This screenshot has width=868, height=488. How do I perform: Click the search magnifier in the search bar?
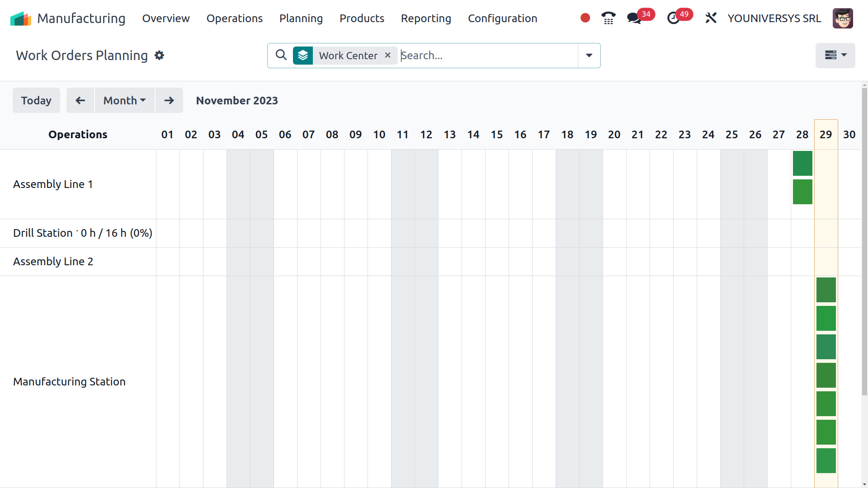click(x=281, y=55)
